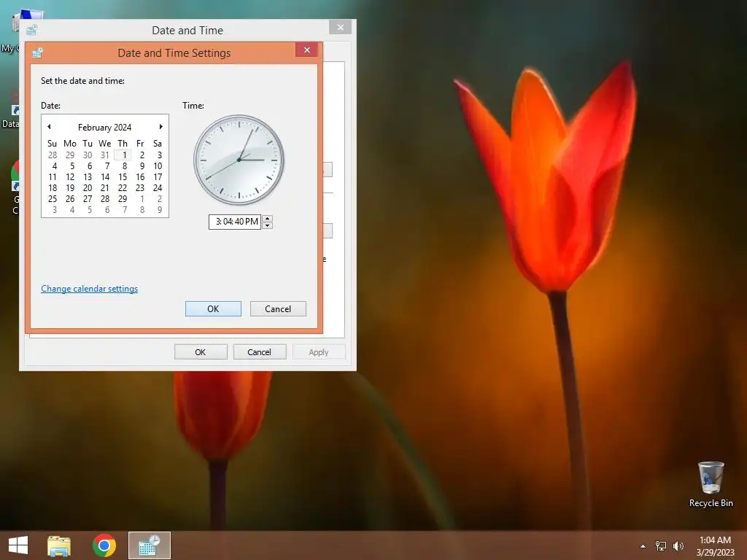Select January 28 grayed date
747x560 pixels.
(53, 155)
